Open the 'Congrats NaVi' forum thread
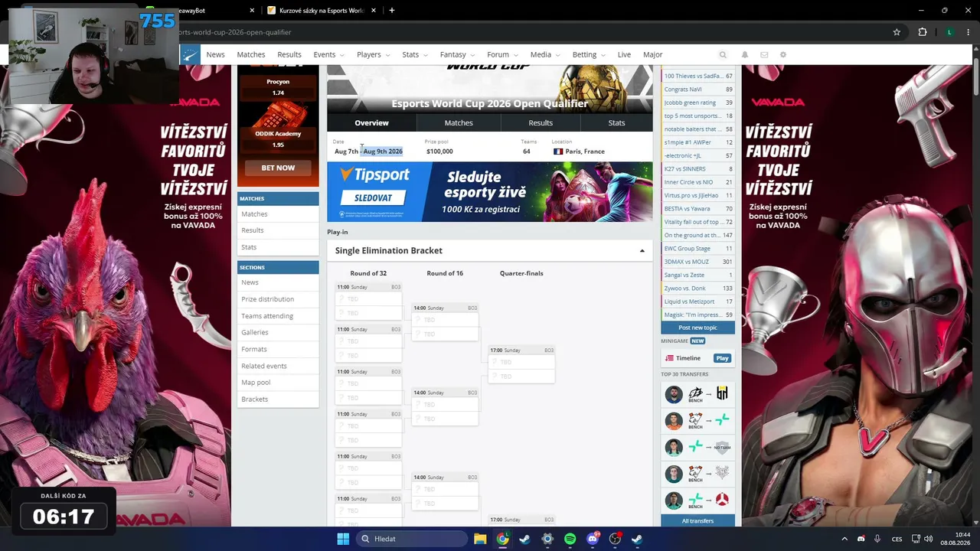Screen dimensions: 980x551 click(697, 90)
